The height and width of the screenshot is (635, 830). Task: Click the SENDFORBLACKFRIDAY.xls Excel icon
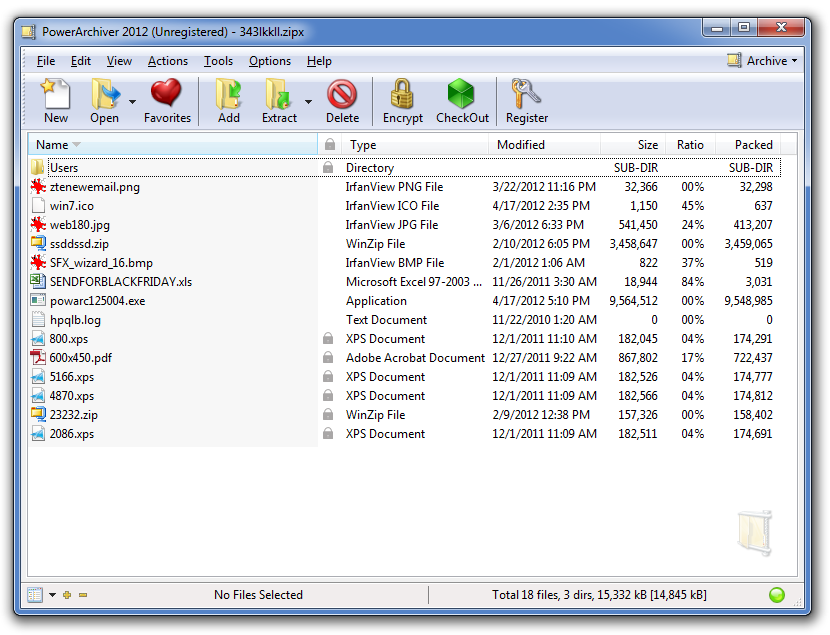tap(38, 282)
